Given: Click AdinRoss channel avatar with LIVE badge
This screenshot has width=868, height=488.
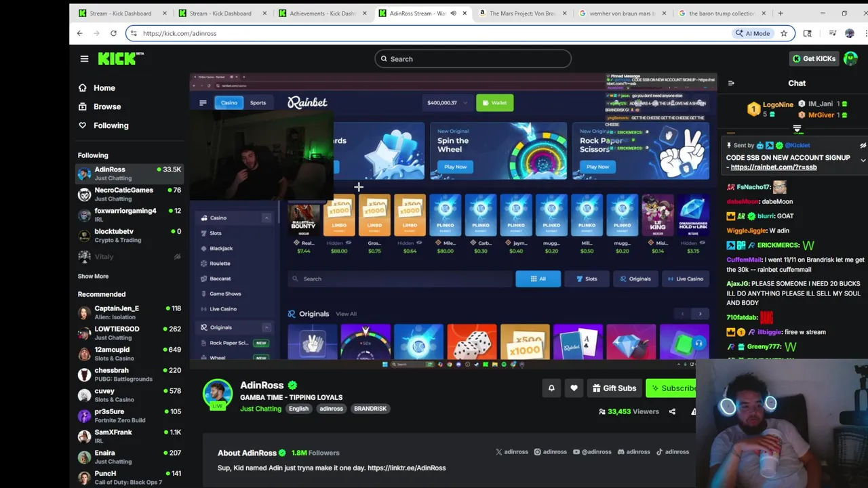Looking at the screenshot, I should click(218, 395).
